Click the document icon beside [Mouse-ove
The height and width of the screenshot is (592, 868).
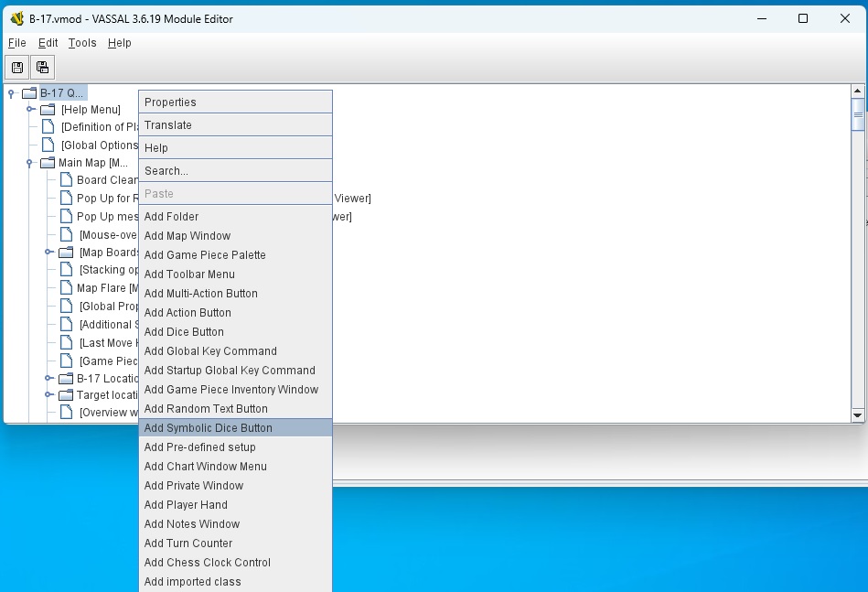click(67, 235)
